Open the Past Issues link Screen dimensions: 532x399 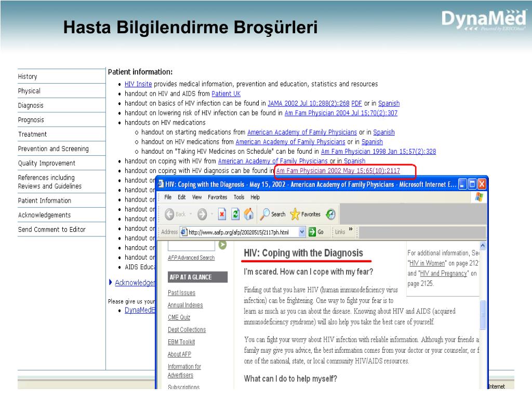tap(181, 293)
